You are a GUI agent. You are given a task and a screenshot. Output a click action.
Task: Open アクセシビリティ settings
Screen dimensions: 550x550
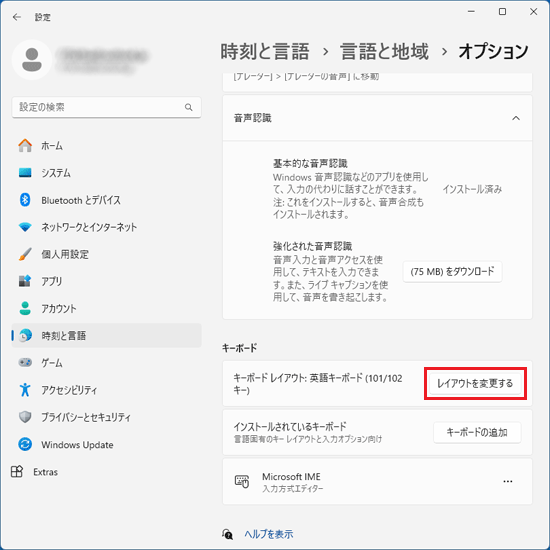(x=106, y=390)
